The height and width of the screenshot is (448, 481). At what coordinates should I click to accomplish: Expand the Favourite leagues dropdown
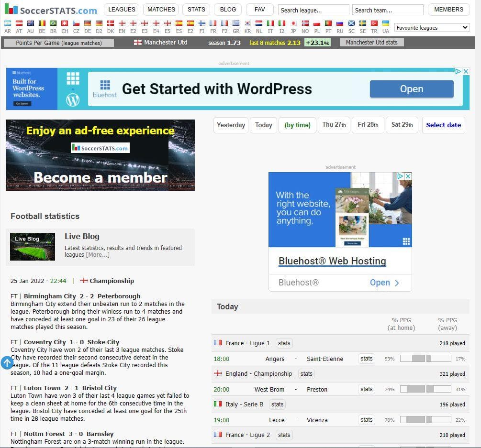[x=432, y=28]
